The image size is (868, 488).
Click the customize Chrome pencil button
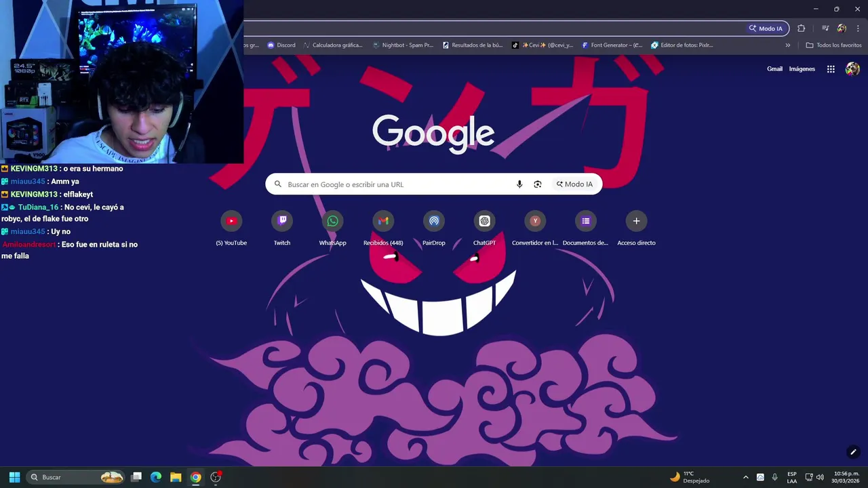coord(853,452)
